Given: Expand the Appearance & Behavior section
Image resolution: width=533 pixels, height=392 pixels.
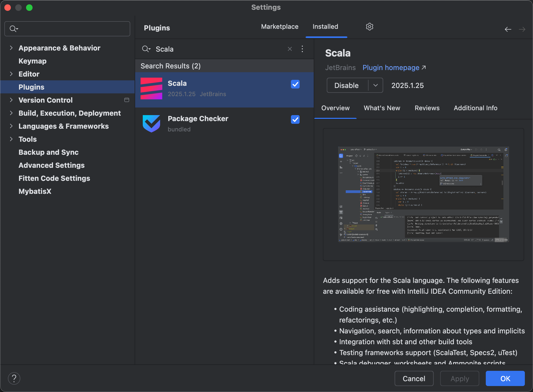Looking at the screenshot, I should (x=11, y=48).
